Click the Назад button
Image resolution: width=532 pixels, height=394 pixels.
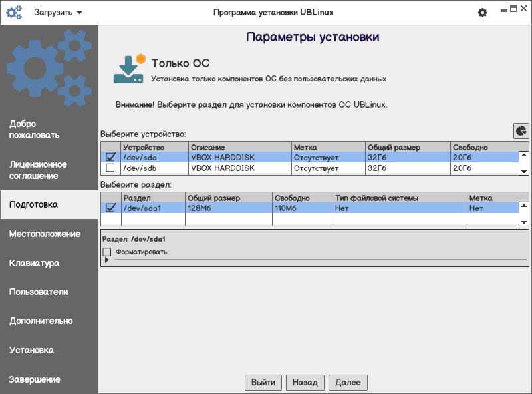point(305,383)
